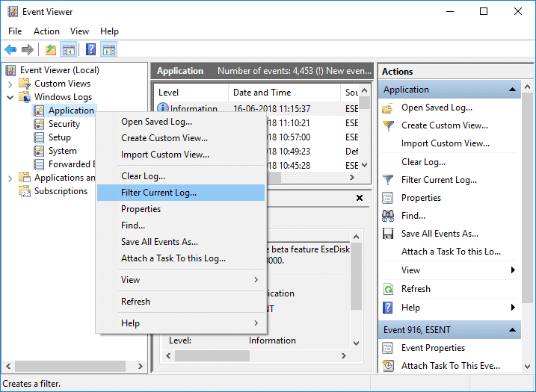Click Attach Task To This Event clock icon
The image size is (536, 392).
click(388, 366)
